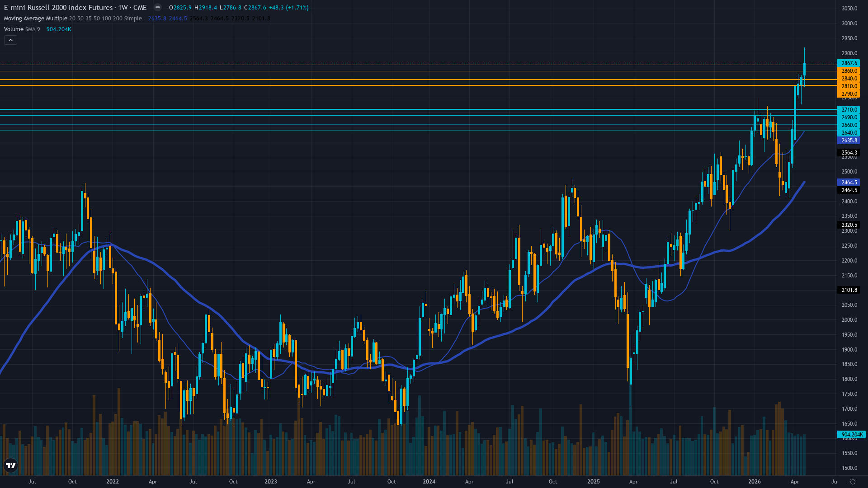The width and height of the screenshot is (868, 488).
Task: Click the cyan 2690.0 price label
Action: (849, 117)
